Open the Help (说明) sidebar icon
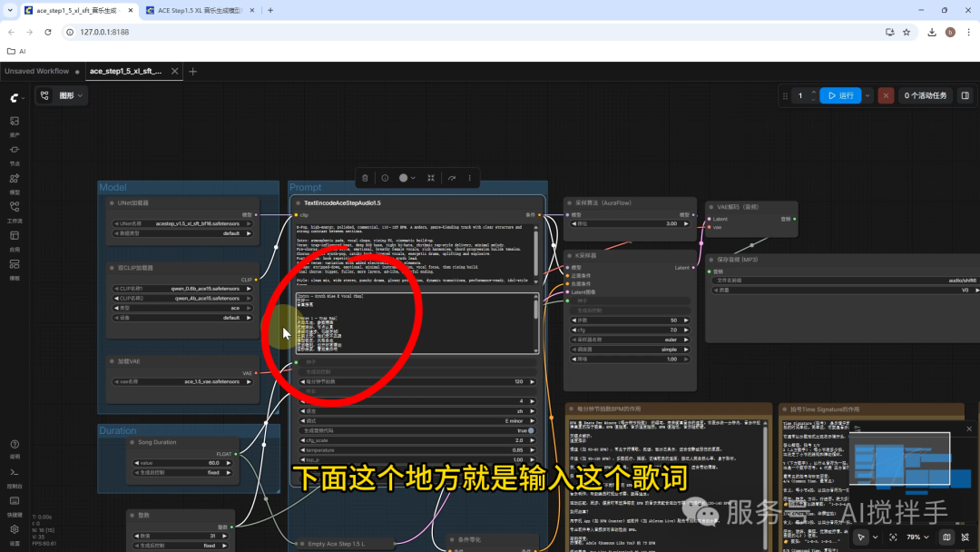Viewport: 980px width, 552px height. coord(15,448)
